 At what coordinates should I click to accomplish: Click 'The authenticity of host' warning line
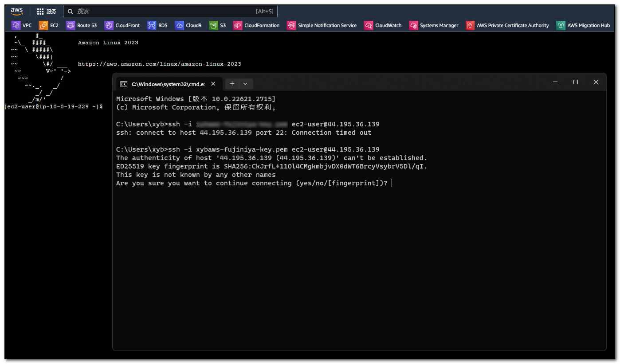pyautogui.click(x=271, y=158)
